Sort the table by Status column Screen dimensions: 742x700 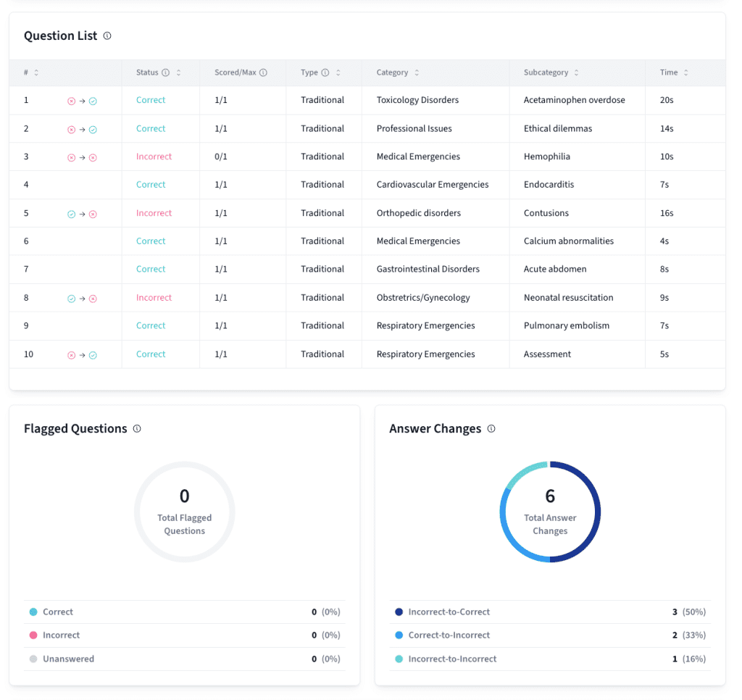tap(178, 72)
